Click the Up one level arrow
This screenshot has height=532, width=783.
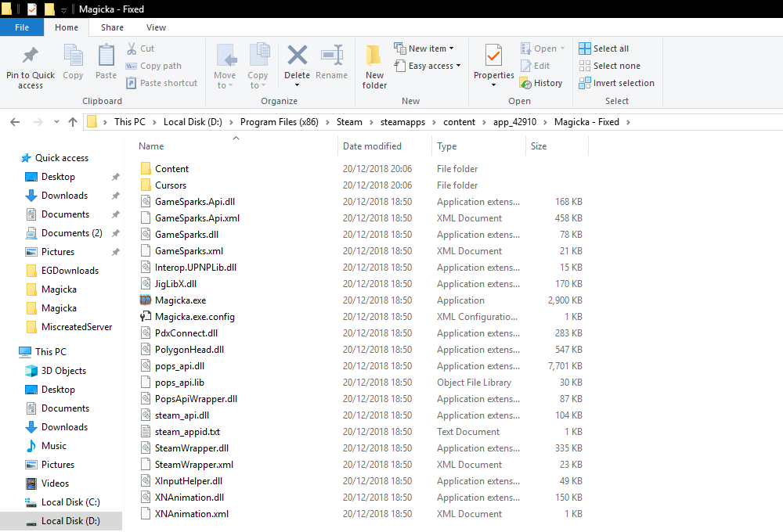[x=73, y=122]
